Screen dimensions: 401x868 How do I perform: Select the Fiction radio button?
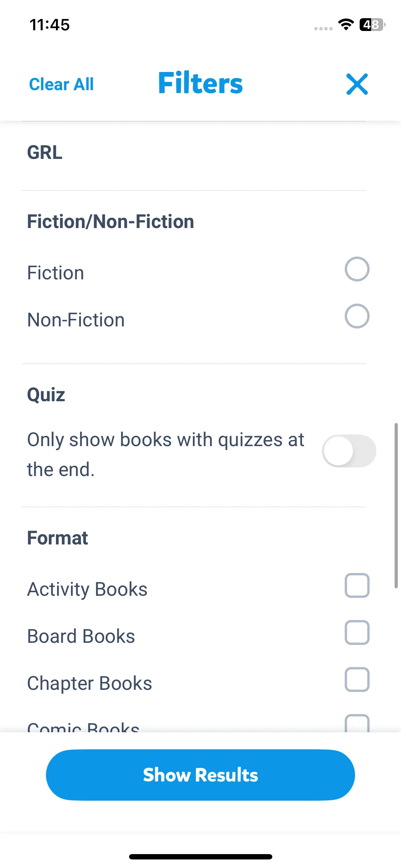pos(357,269)
